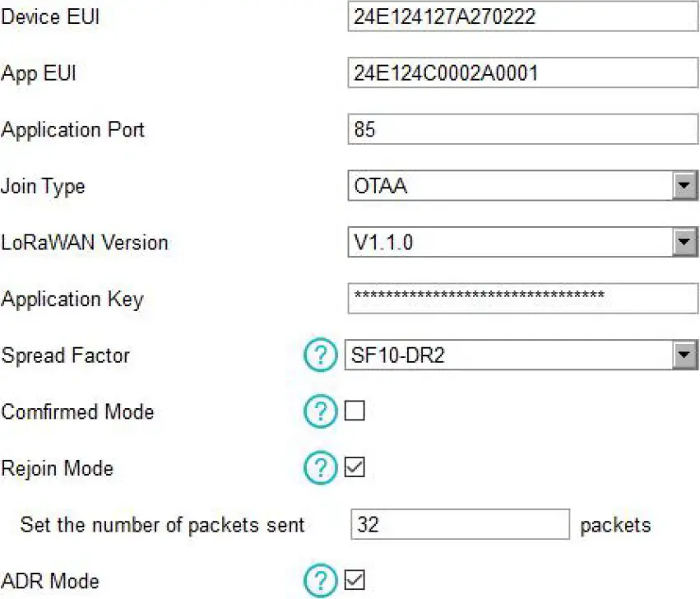Screen dimensions: 700x599
Task: Open the Join Type dropdown
Action: 684,186
